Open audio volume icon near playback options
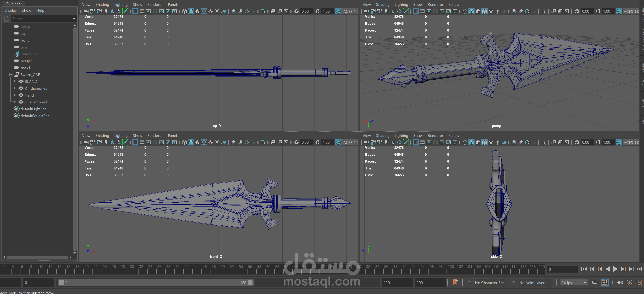 click(619, 282)
